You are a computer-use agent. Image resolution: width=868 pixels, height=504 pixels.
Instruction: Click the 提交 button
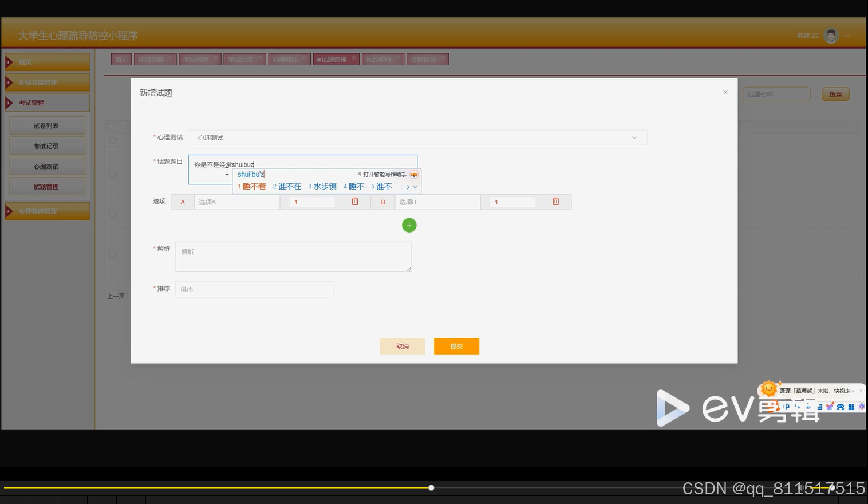[456, 346]
